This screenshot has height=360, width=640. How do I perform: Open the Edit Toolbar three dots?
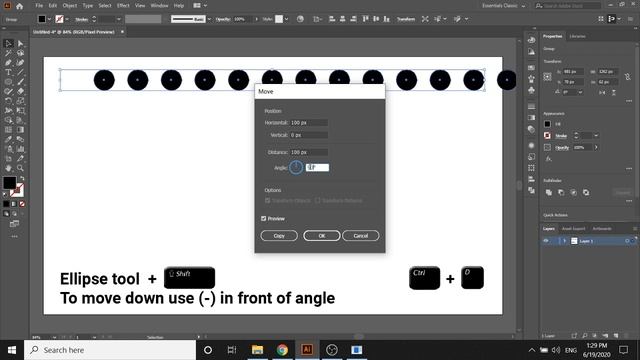tap(14, 236)
